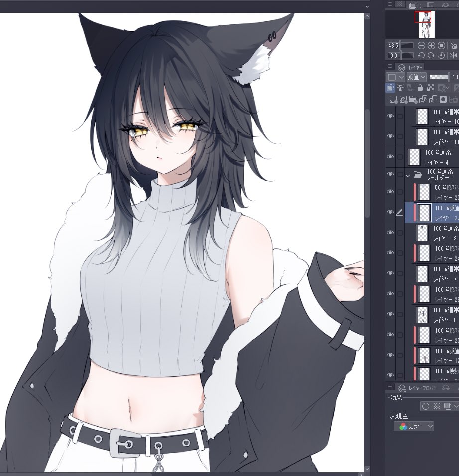Select layer レイヤー 7
The image size is (459, 476).
[436, 274]
